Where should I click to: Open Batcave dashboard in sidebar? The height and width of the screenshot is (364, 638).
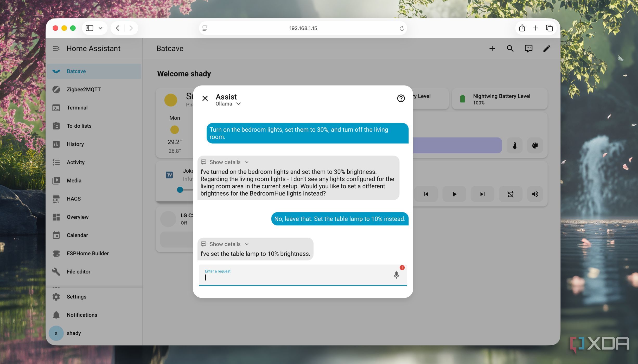[x=94, y=71]
